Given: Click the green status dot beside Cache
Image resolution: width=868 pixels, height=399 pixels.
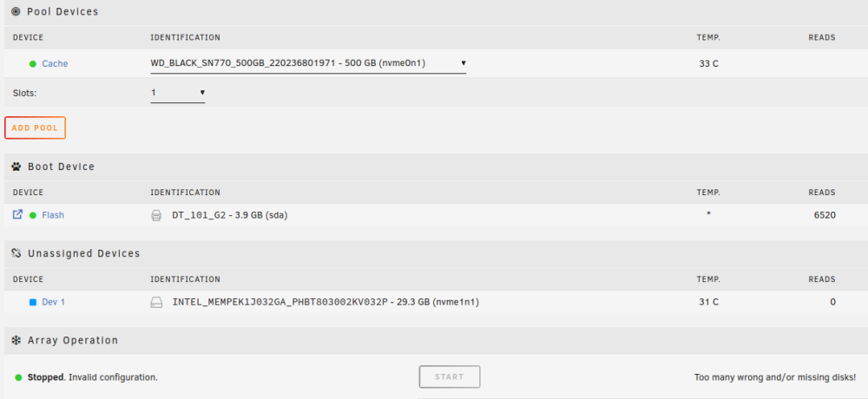Looking at the screenshot, I should pyautogui.click(x=33, y=63).
